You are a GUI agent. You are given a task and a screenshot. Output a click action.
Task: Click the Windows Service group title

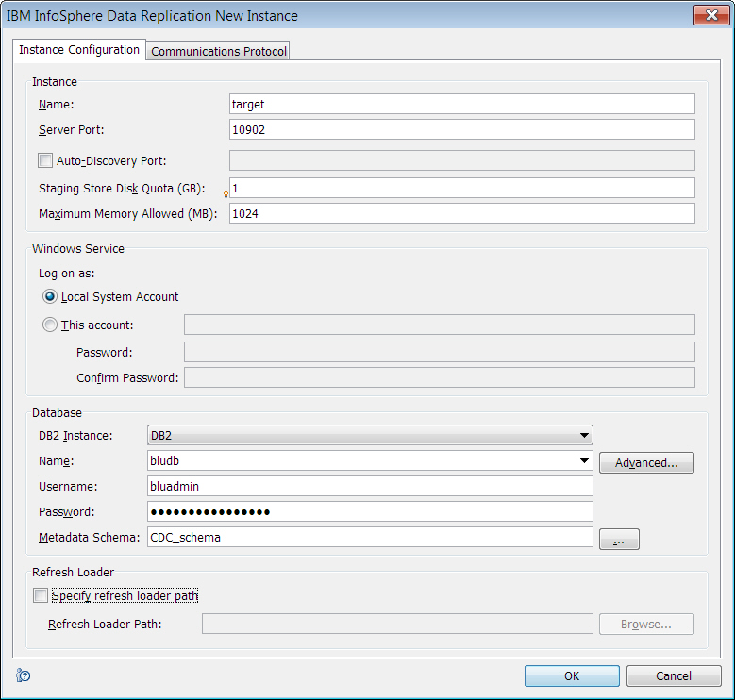coord(77,248)
